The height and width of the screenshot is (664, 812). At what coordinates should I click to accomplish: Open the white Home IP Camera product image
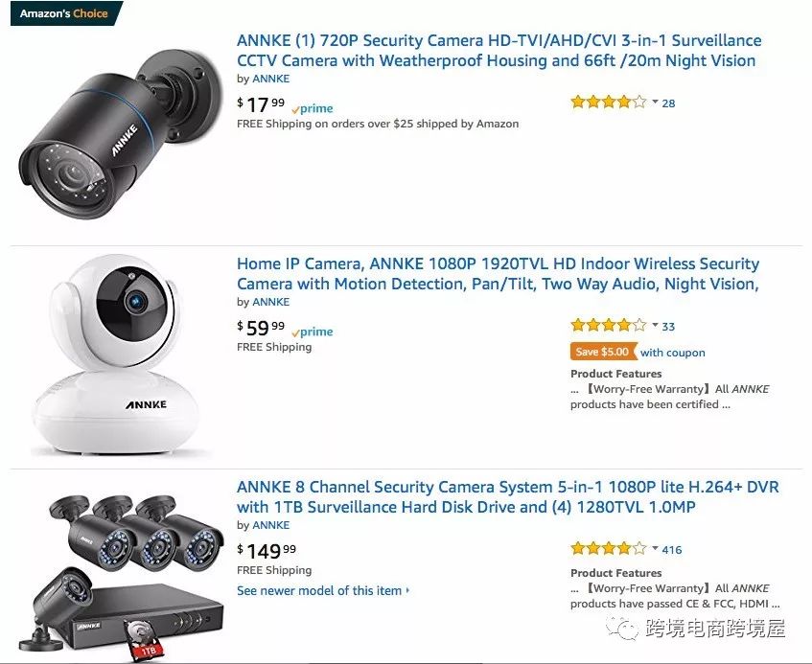click(x=115, y=355)
